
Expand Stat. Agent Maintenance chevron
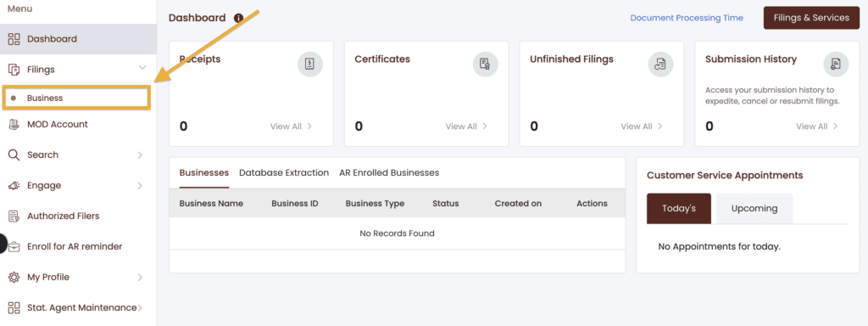[x=140, y=307]
